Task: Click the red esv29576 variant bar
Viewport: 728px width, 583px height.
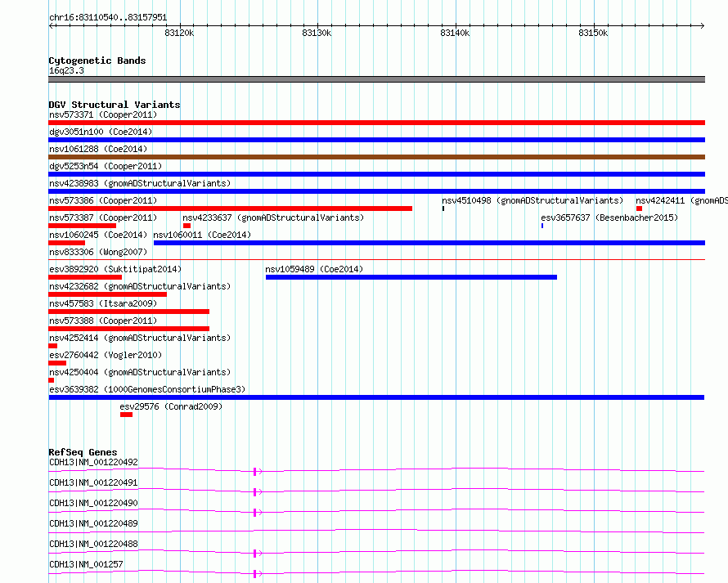Action: [x=126, y=415]
